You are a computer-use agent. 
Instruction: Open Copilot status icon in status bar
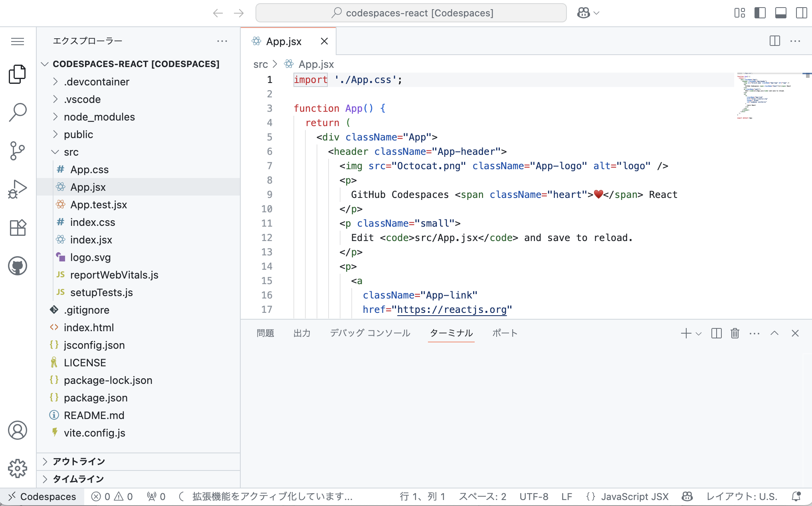(687, 496)
